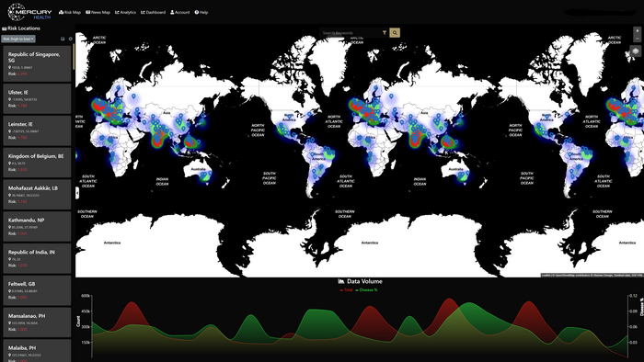
Task: Open the News Map tab
Action: (x=98, y=12)
